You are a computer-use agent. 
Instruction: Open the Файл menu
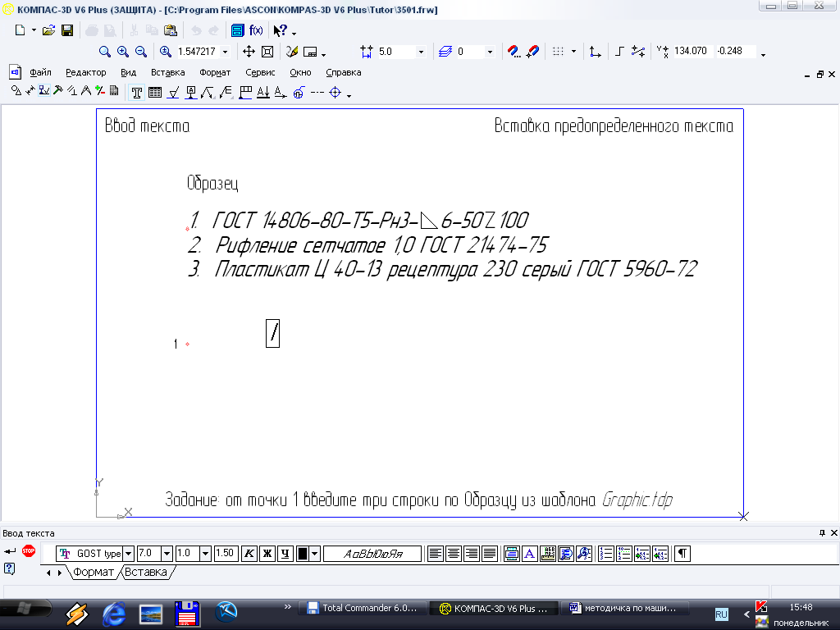[40, 72]
